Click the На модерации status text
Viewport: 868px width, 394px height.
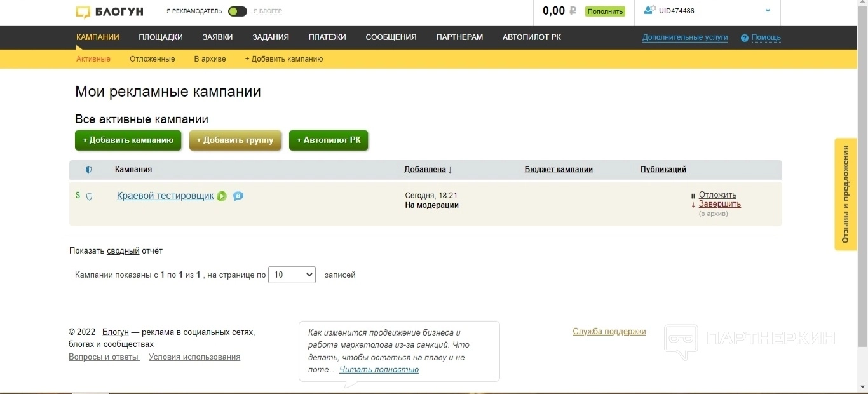point(432,205)
